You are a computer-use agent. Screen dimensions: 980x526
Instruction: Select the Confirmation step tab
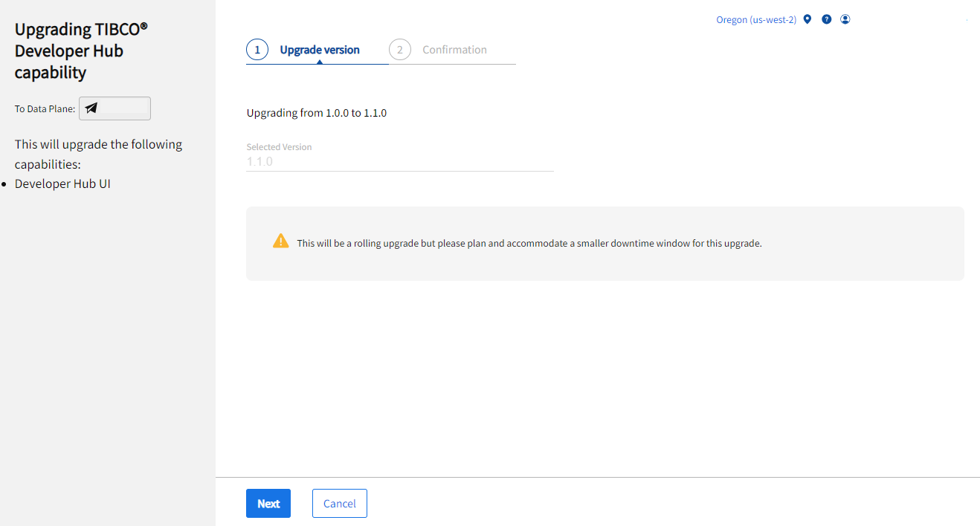pos(454,50)
